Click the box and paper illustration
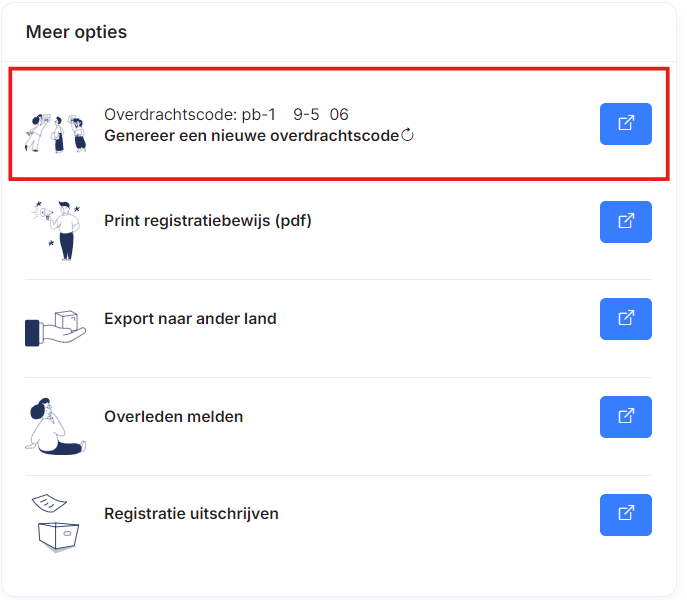Viewport: 687px width, 600px height. pos(57,523)
